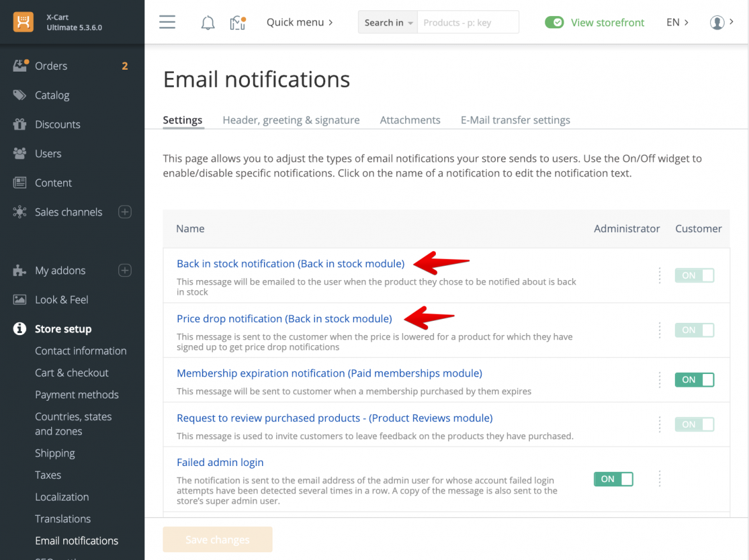
Task: Click the Discounts tag icon
Action: [x=20, y=124]
